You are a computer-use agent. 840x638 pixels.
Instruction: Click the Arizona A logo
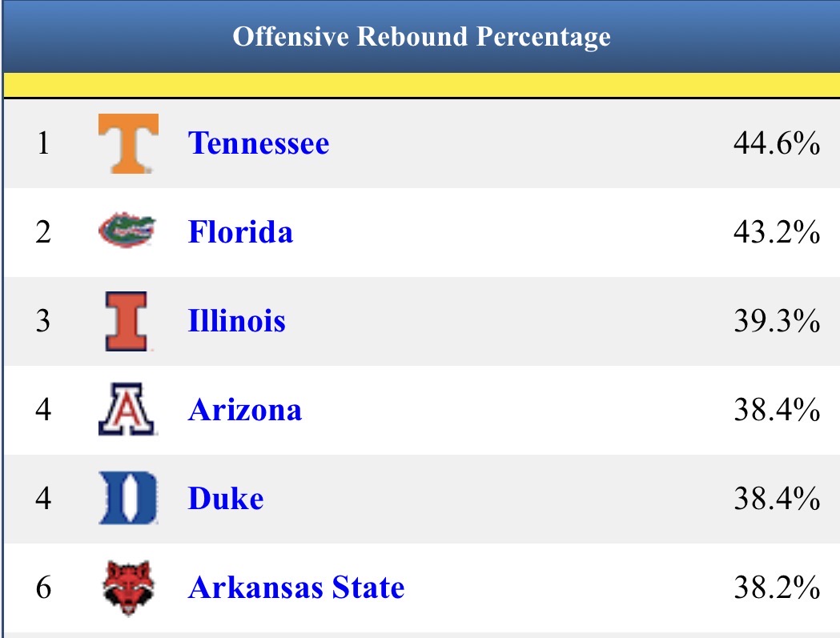pos(127,409)
